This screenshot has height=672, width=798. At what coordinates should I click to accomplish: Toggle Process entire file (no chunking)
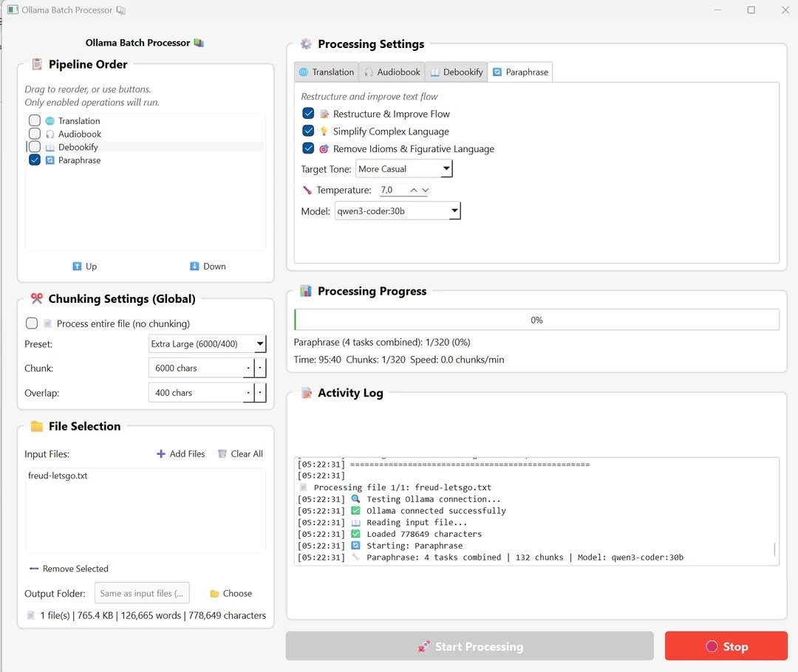pyautogui.click(x=32, y=323)
